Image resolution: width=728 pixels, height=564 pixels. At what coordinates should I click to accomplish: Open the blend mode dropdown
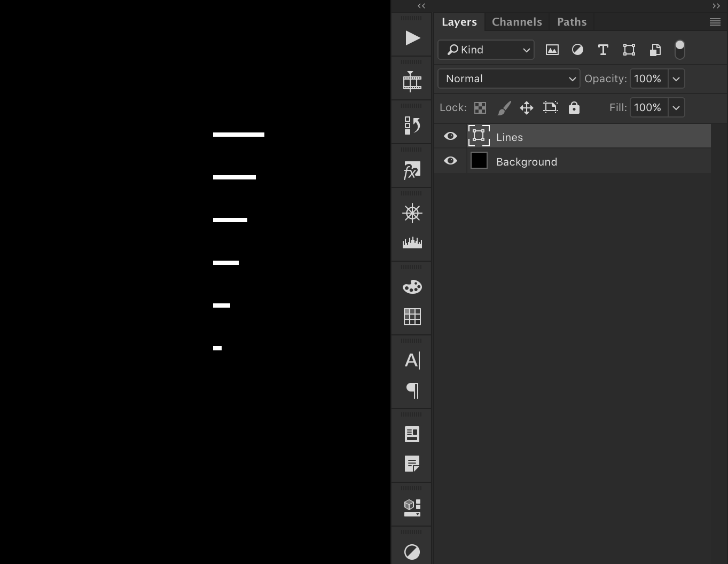tap(508, 79)
